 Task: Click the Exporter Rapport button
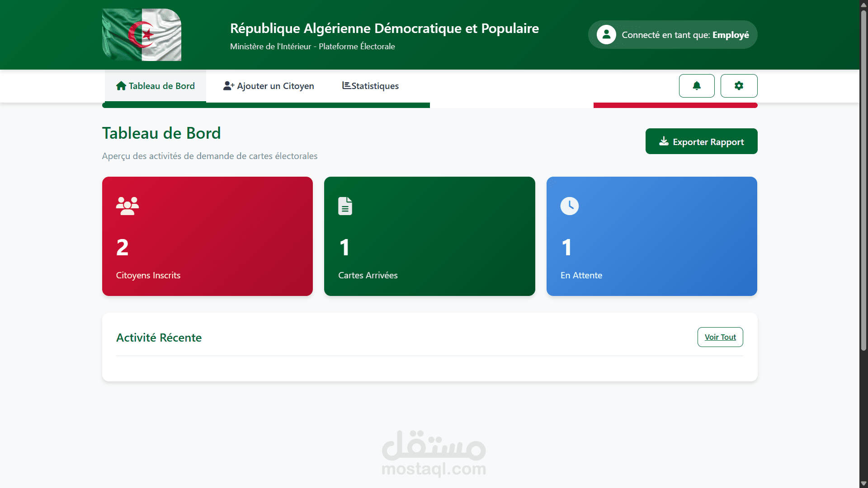(701, 141)
